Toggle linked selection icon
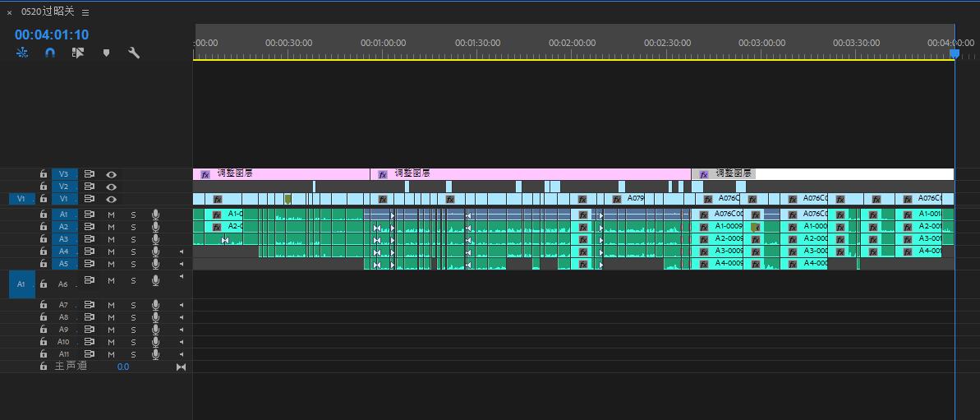 point(78,53)
